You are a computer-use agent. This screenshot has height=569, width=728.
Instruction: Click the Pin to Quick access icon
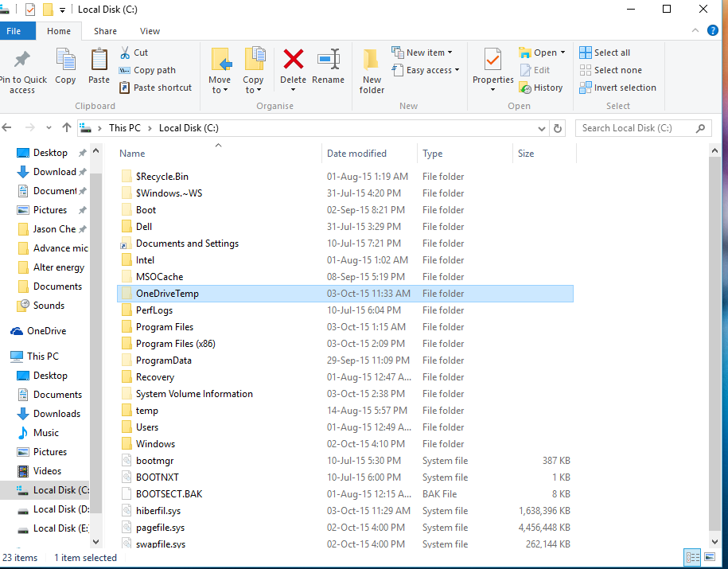coord(21,60)
